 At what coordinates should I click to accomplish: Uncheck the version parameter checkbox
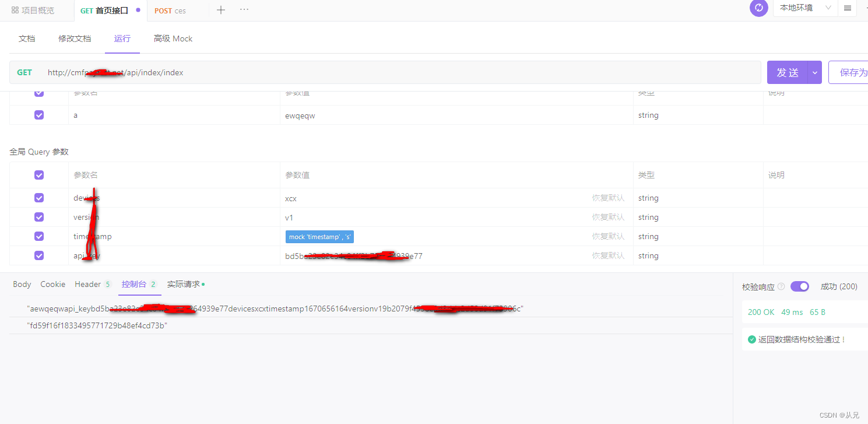pyautogui.click(x=39, y=217)
